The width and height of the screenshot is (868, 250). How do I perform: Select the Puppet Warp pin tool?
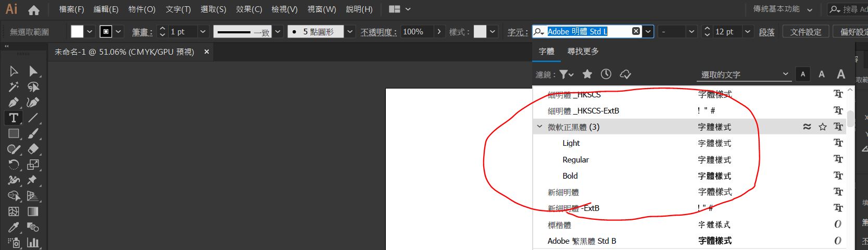coord(33,181)
